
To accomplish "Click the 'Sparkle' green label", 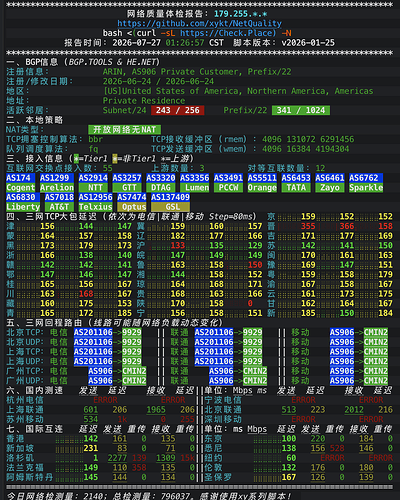I will 366,188.
